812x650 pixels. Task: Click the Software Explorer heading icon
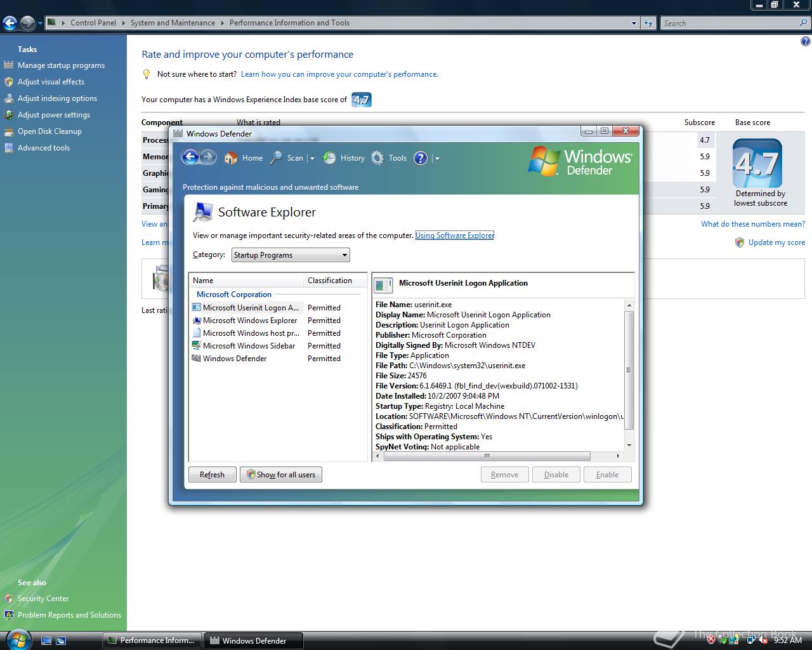tap(203, 212)
